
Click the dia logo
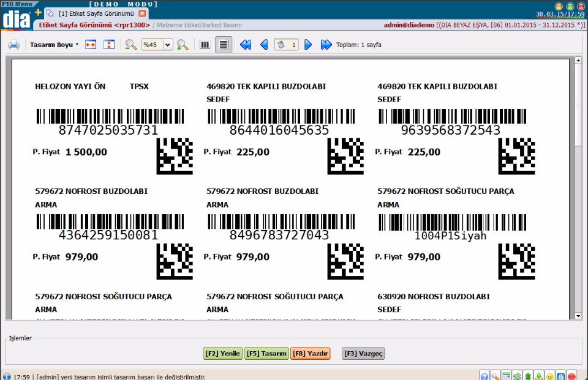pos(16,20)
